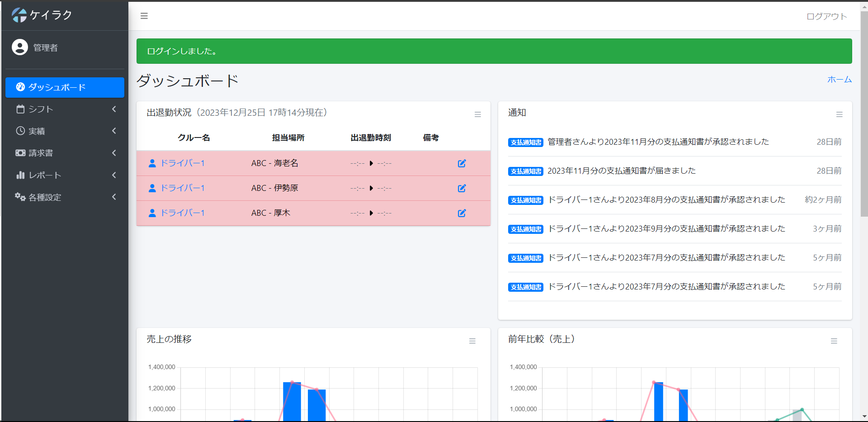868x422 pixels.
Task: Click ABC - 厚木 location cell
Action: coord(271,213)
